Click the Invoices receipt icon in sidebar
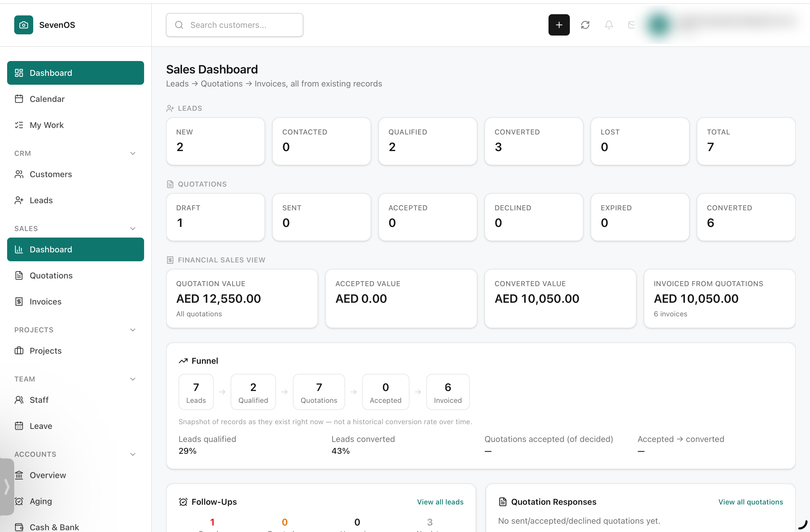Screen dimensions: 810x532 tap(19, 302)
